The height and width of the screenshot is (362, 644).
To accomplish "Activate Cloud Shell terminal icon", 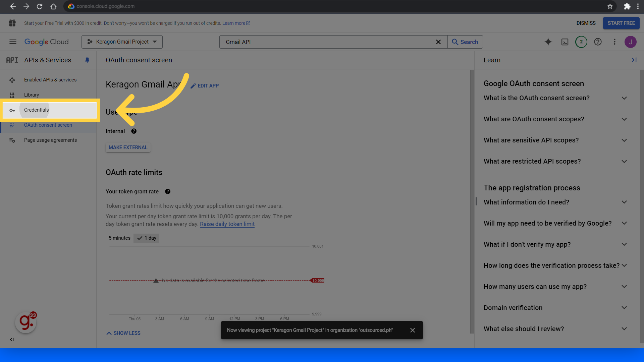I will 565,42.
